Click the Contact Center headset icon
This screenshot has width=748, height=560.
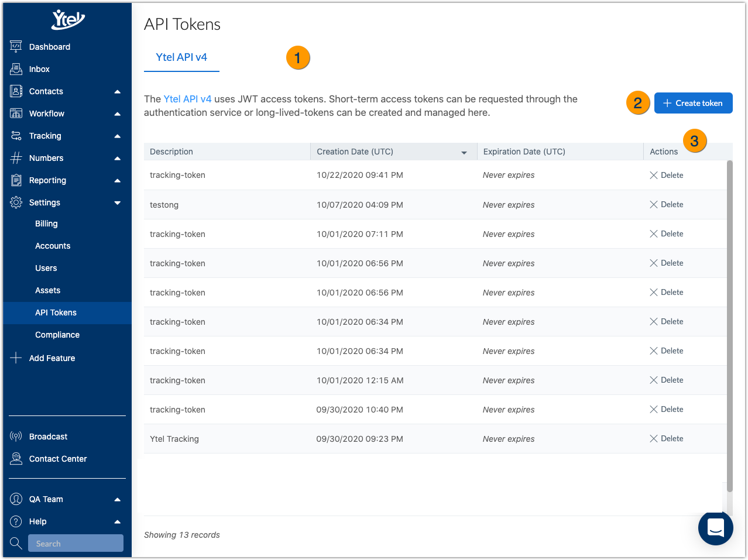16,459
